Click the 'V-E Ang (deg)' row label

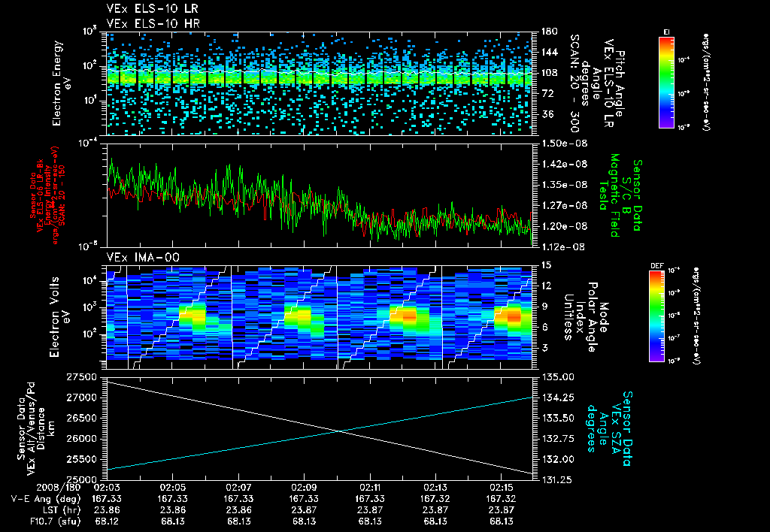pos(45,499)
